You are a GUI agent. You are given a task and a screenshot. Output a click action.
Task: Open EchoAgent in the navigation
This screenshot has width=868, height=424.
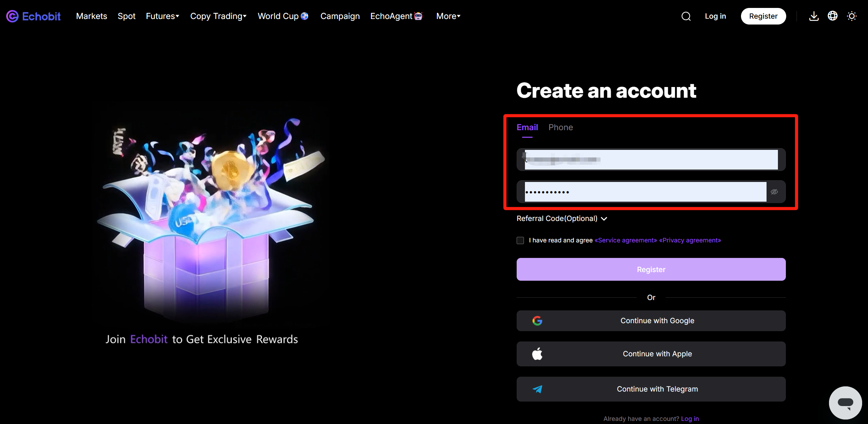[396, 16]
